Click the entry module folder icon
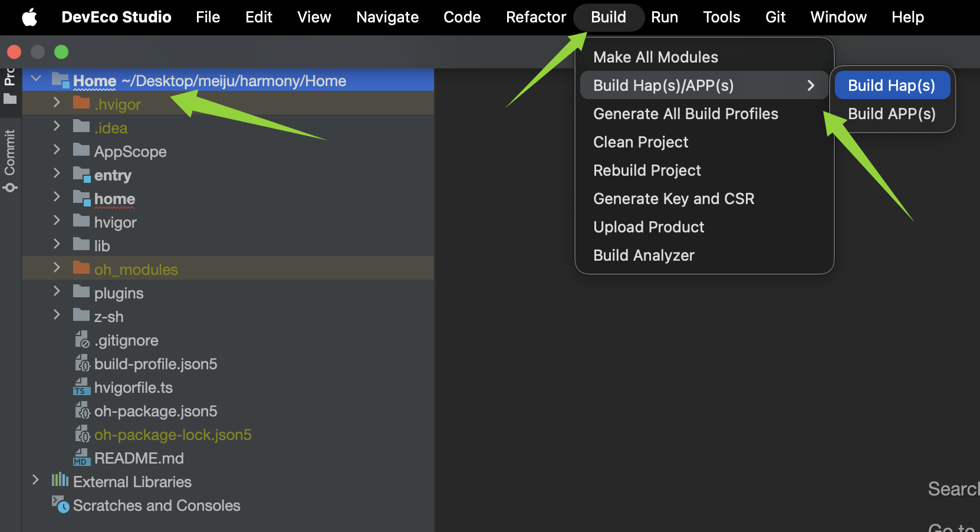This screenshot has height=532, width=980. point(82,175)
